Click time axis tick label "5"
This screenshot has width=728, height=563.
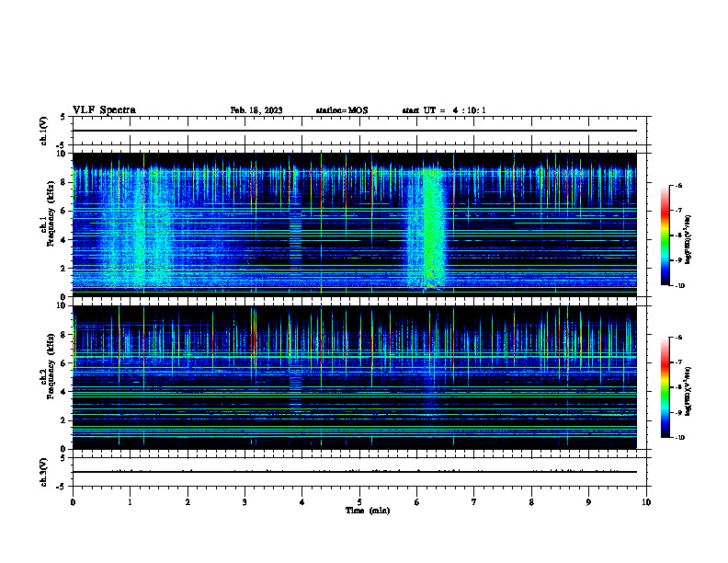pyautogui.click(x=359, y=502)
